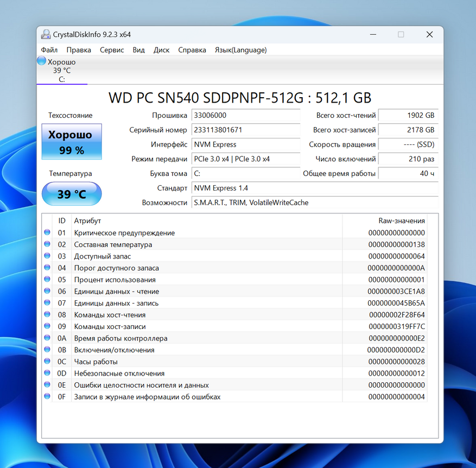Click status dot for Единицы данных - чтение

click(47, 290)
